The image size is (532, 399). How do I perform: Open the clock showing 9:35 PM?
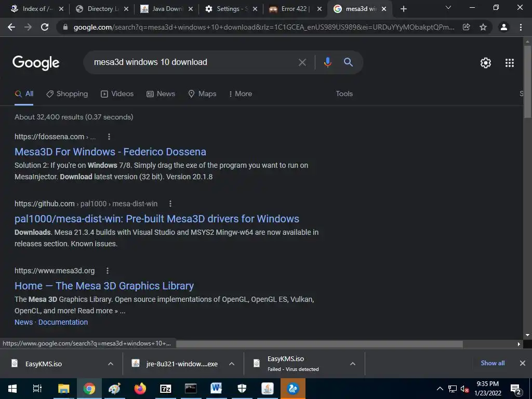pos(487,389)
